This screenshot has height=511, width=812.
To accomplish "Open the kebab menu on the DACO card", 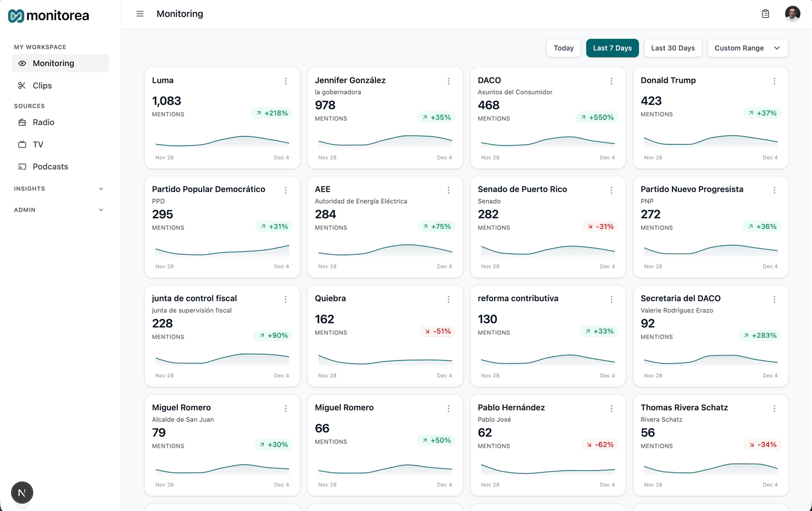I will coord(611,81).
